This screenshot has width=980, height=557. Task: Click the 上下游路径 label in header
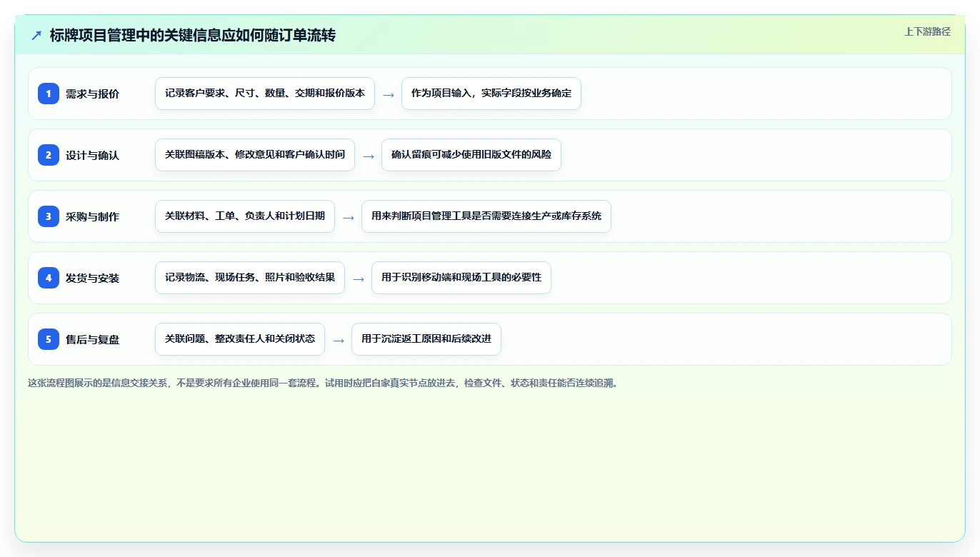coord(927,31)
